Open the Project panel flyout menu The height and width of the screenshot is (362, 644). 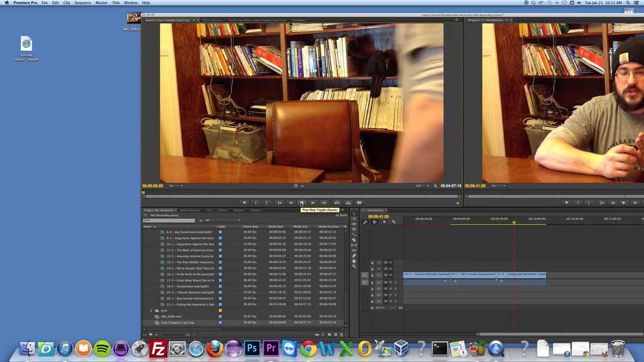(x=342, y=210)
